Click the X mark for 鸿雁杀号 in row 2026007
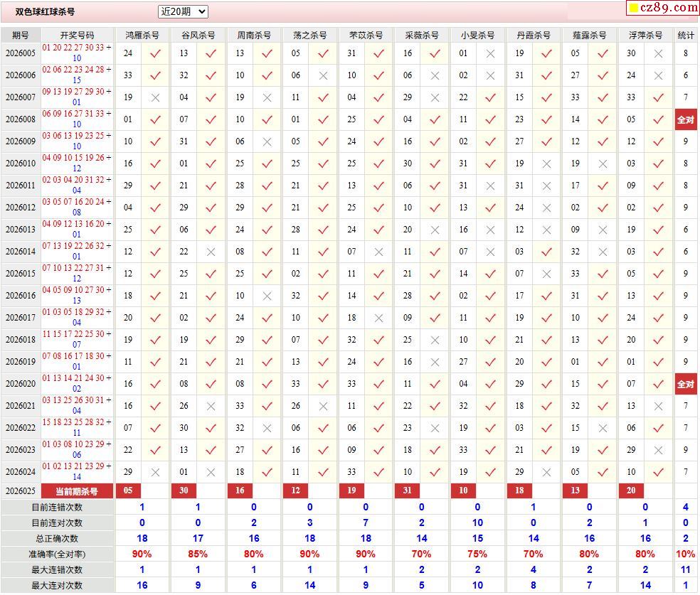The width and height of the screenshot is (700, 595). click(155, 97)
